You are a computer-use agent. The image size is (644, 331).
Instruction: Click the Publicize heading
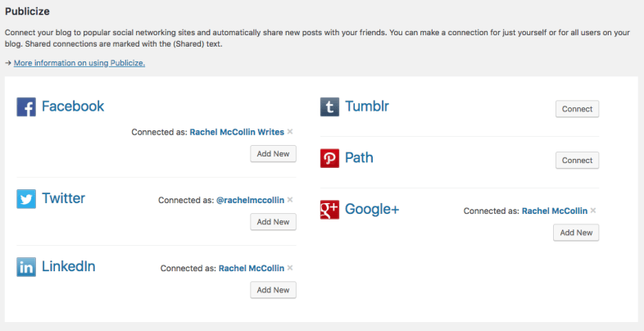pos(27,11)
